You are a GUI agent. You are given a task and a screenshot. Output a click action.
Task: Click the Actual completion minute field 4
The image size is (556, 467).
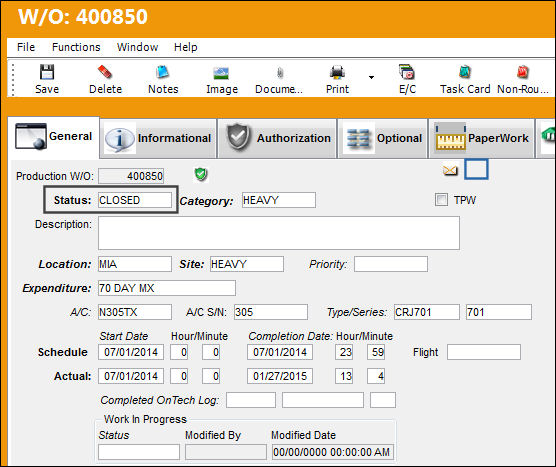pos(376,376)
